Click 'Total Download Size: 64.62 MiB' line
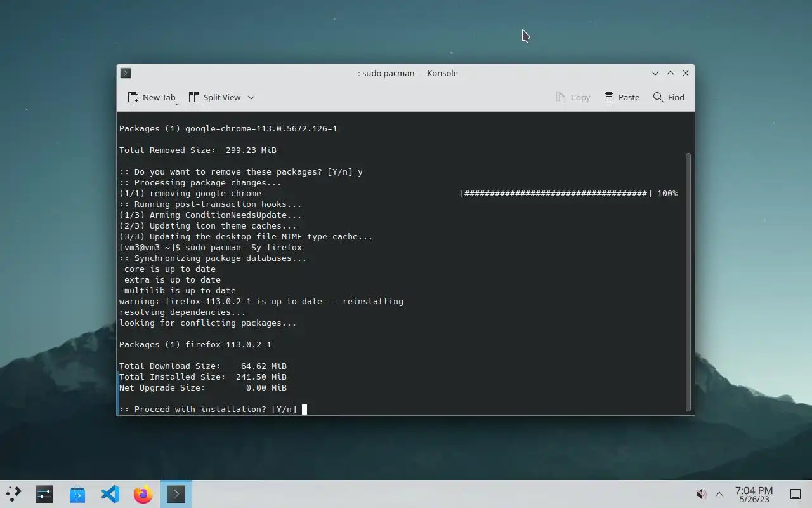This screenshot has height=508, width=812. coord(203,366)
